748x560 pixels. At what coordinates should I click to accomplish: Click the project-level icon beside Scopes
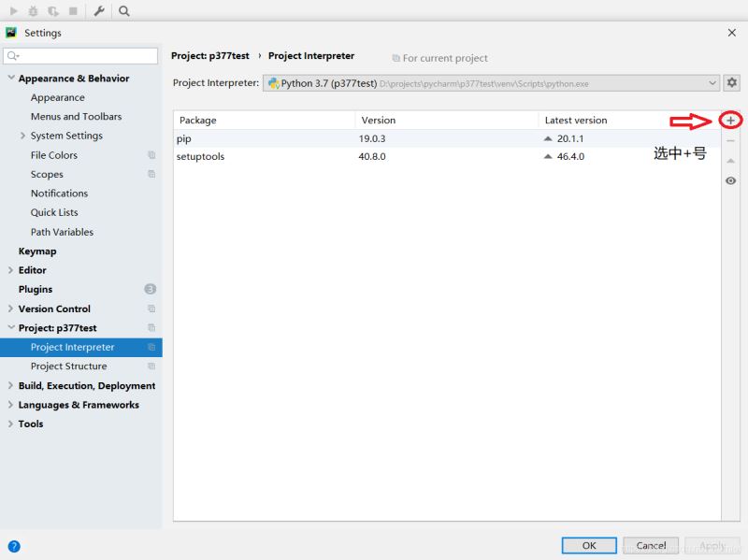point(151,174)
